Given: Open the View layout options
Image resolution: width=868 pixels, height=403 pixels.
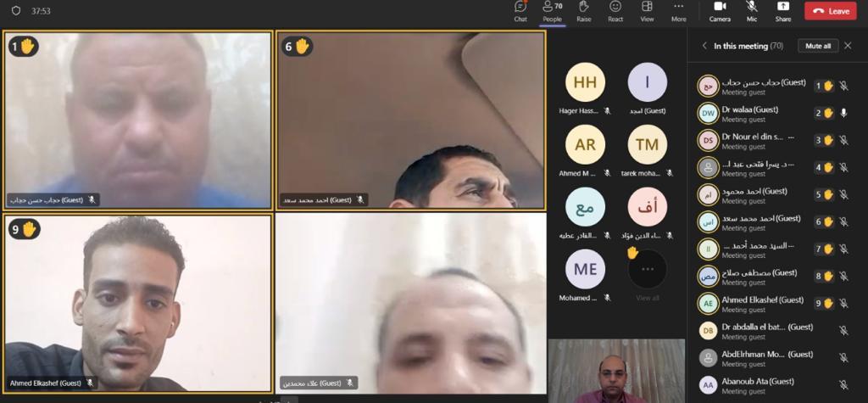Looking at the screenshot, I should tap(647, 10).
